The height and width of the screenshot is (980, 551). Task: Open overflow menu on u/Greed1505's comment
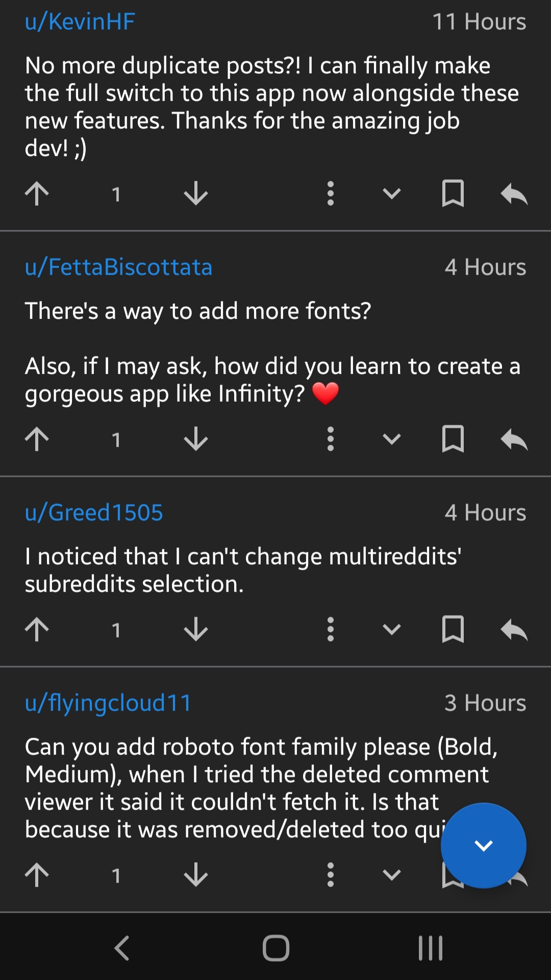[330, 629]
